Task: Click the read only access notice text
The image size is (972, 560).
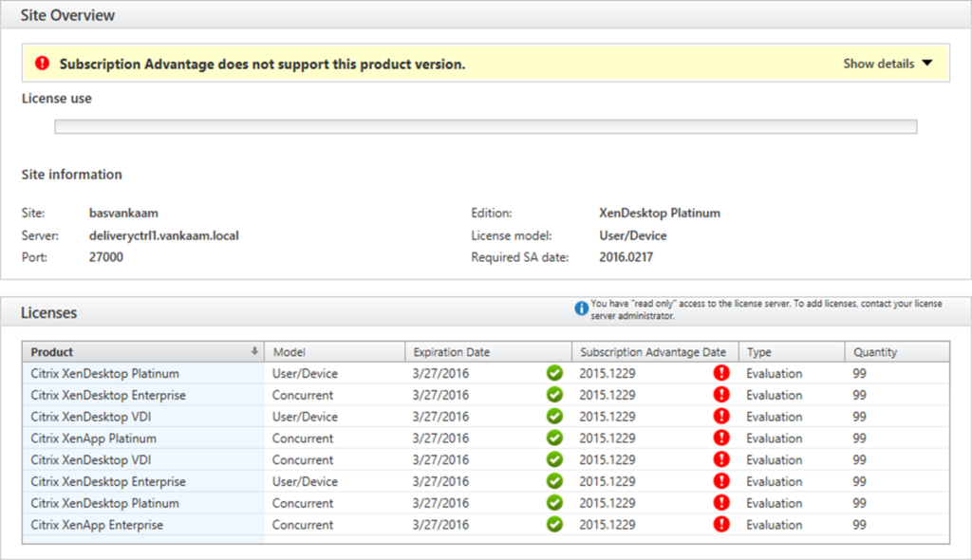Action: pos(766,309)
